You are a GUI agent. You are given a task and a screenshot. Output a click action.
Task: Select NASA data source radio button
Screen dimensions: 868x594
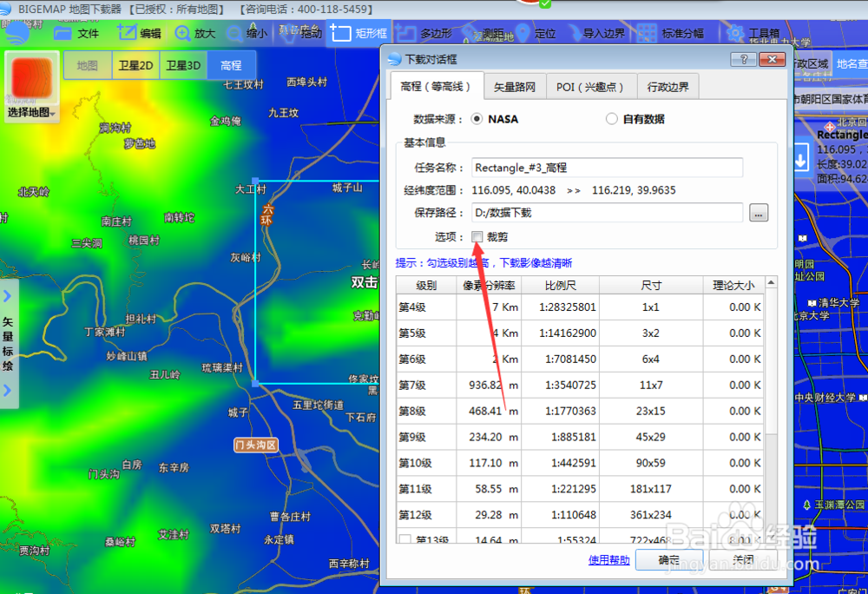477,119
